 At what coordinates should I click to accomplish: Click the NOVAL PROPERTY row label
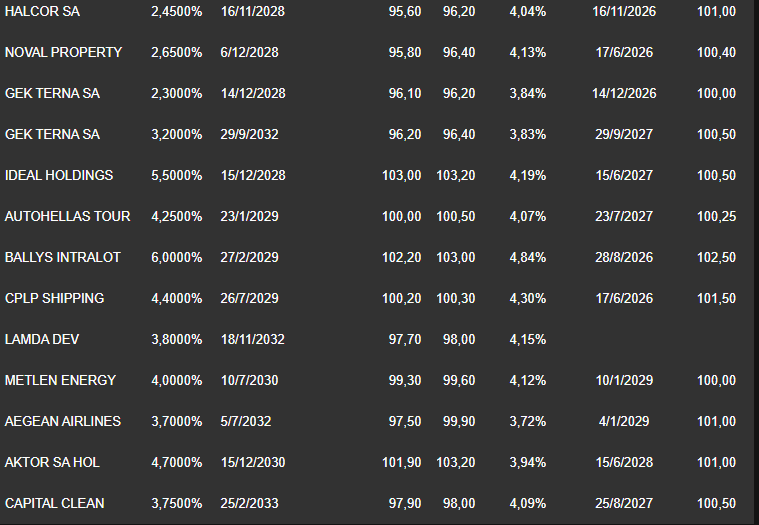pyautogui.click(x=63, y=52)
